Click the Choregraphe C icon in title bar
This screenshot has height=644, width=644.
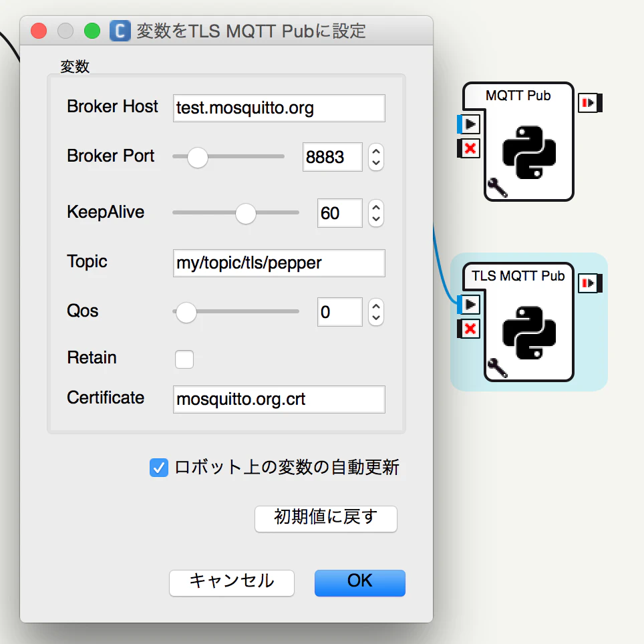(120, 31)
